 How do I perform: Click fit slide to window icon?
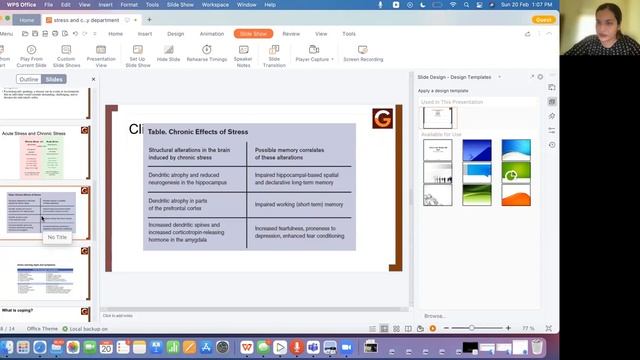pos(549,328)
